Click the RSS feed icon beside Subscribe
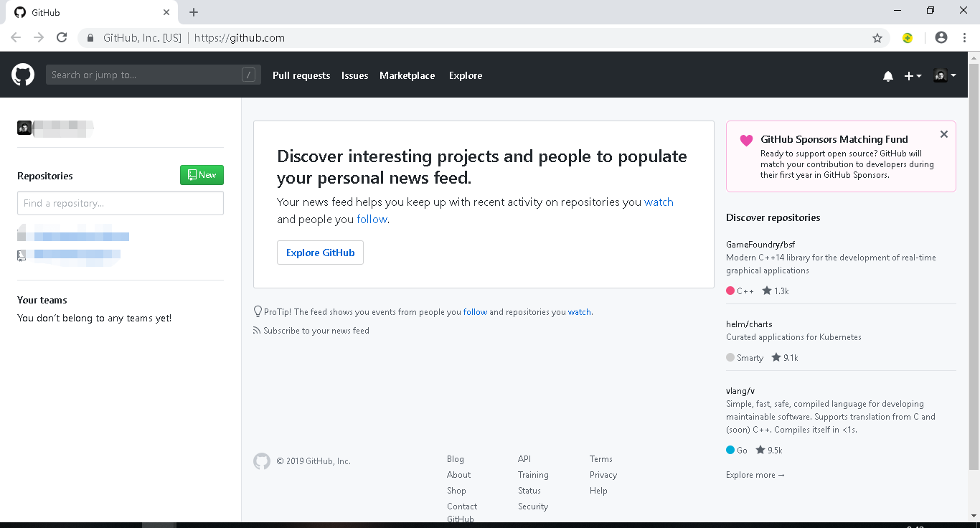The width and height of the screenshot is (980, 528). coord(257,331)
